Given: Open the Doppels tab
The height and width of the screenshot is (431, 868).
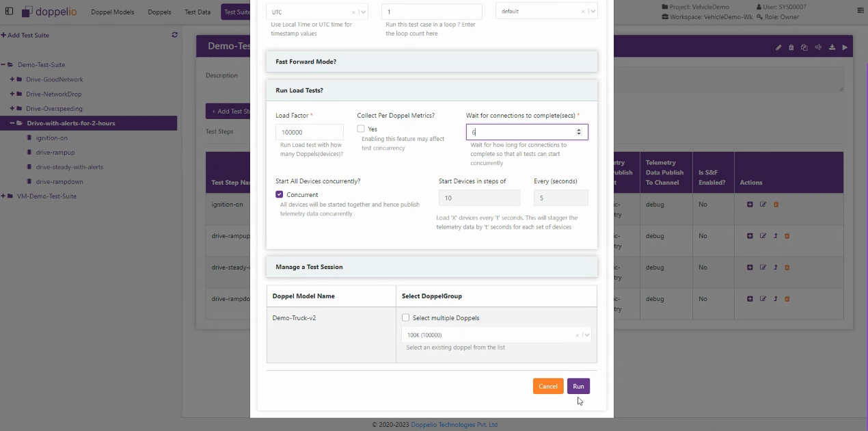Looking at the screenshot, I should coord(159,12).
